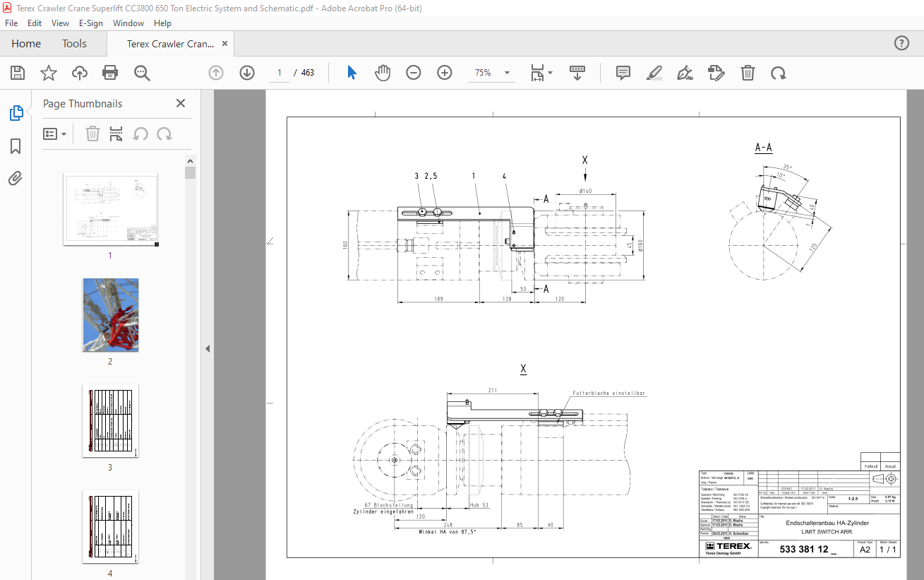The width and height of the screenshot is (924, 580).
Task: Select the Highlight text pen tool
Action: [654, 73]
